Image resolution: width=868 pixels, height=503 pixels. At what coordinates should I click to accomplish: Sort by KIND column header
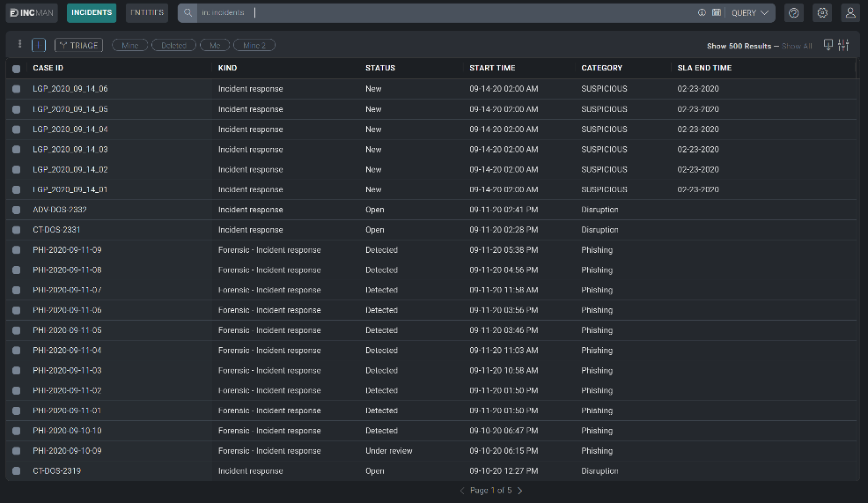(227, 68)
